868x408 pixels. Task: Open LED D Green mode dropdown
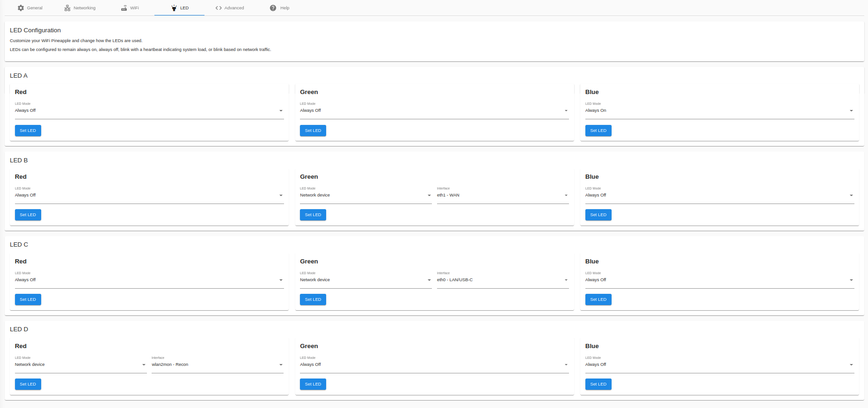coord(434,365)
